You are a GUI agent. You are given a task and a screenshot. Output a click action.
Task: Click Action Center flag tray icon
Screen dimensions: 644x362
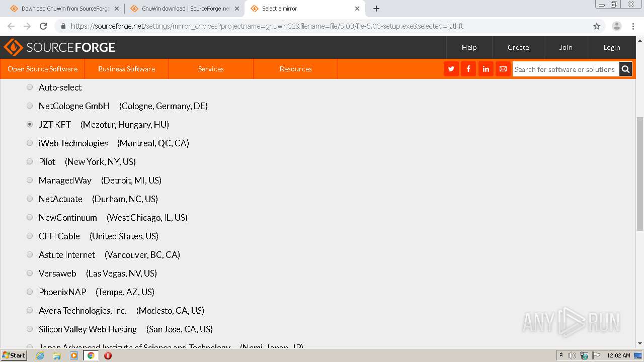[x=596, y=355]
